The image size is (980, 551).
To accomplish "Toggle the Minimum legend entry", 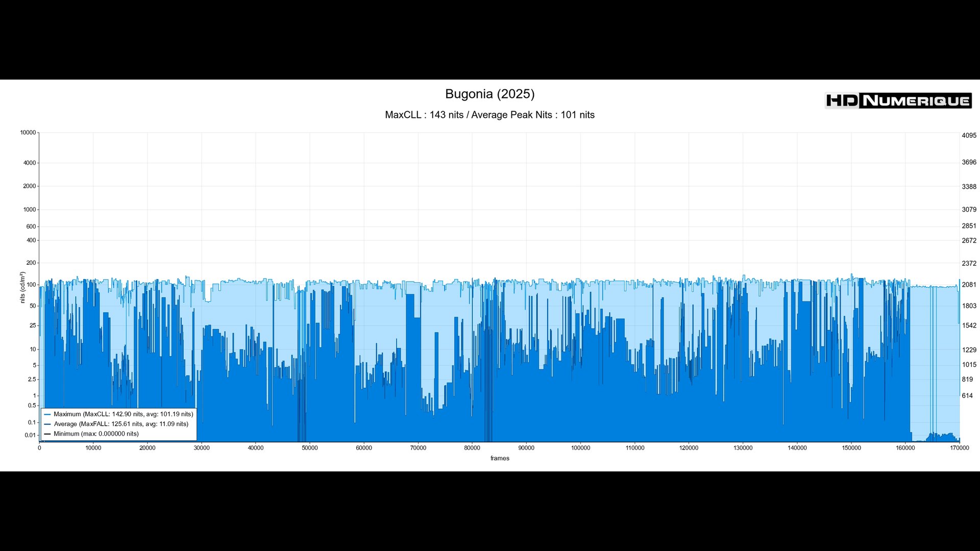I will 96,434.
